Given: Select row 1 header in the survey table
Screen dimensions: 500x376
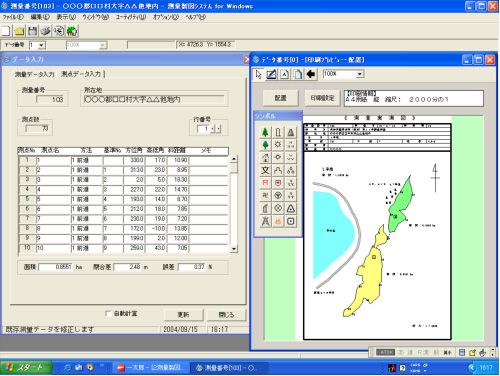Looking at the screenshot, I should [x=27, y=160].
